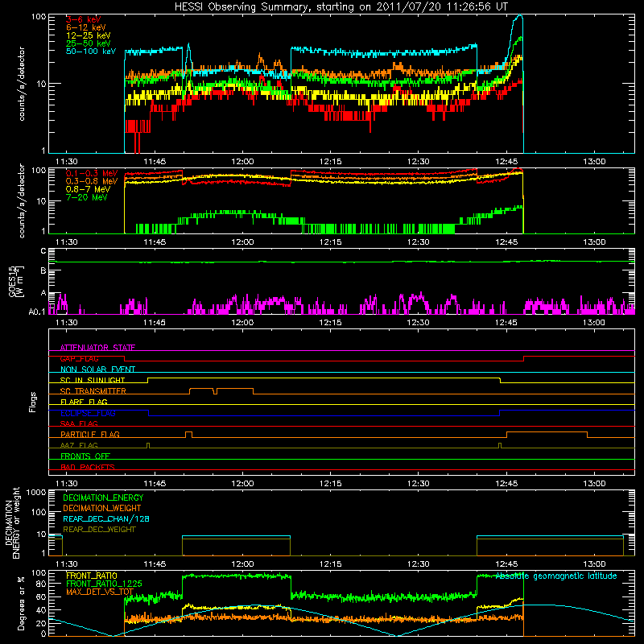The image size is (644, 644).
Task: Click 13:00 tick under the GOES15 plot
Action: 594,323
